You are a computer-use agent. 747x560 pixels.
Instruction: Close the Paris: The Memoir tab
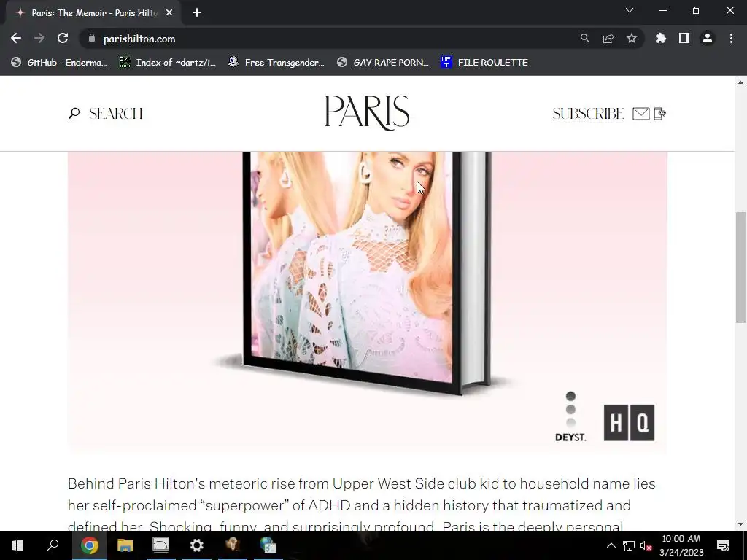169,13
